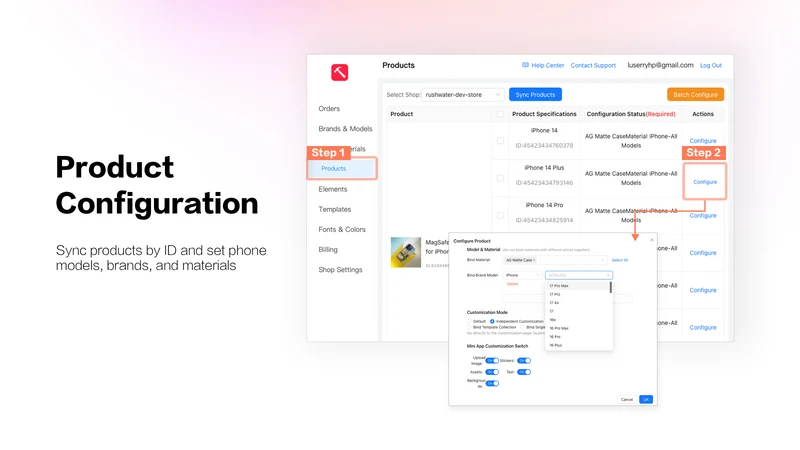The image size is (800, 450).
Task: Click the Help Center book icon
Action: click(525, 65)
